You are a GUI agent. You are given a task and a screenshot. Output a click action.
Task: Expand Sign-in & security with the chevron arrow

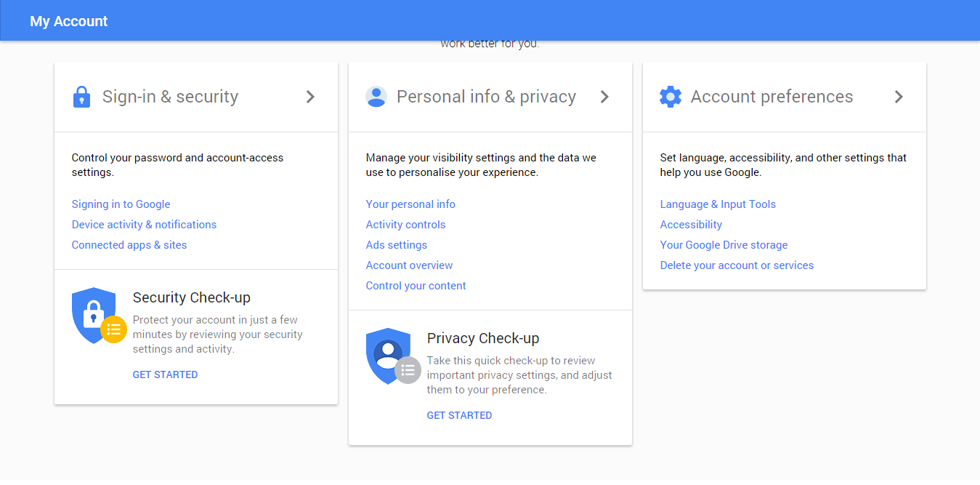(310, 97)
